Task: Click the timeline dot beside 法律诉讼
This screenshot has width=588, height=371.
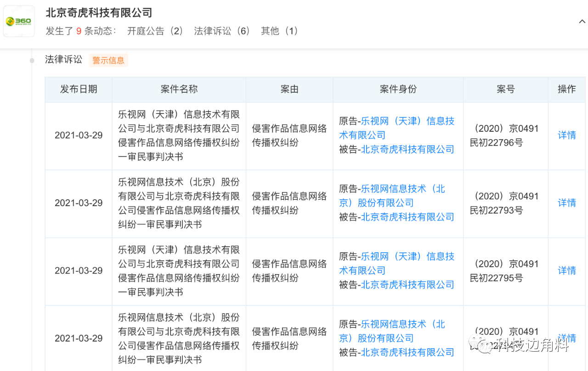Action: click(x=32, y=61)
